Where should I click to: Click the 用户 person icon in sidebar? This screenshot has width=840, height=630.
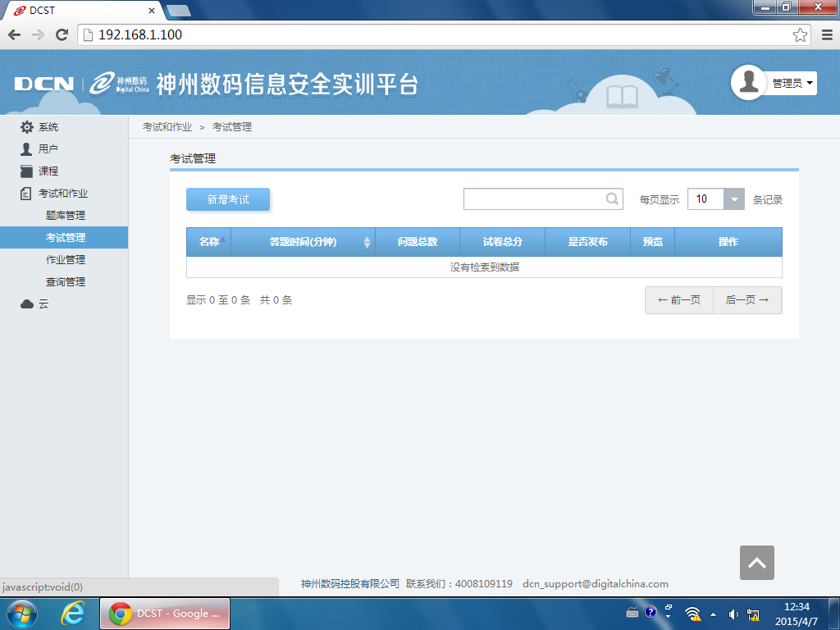pyautogui.click(x=26, y=149)
